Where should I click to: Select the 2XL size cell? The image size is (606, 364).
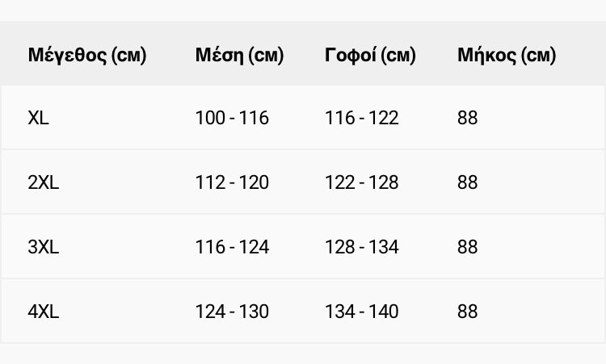(44, 182)
